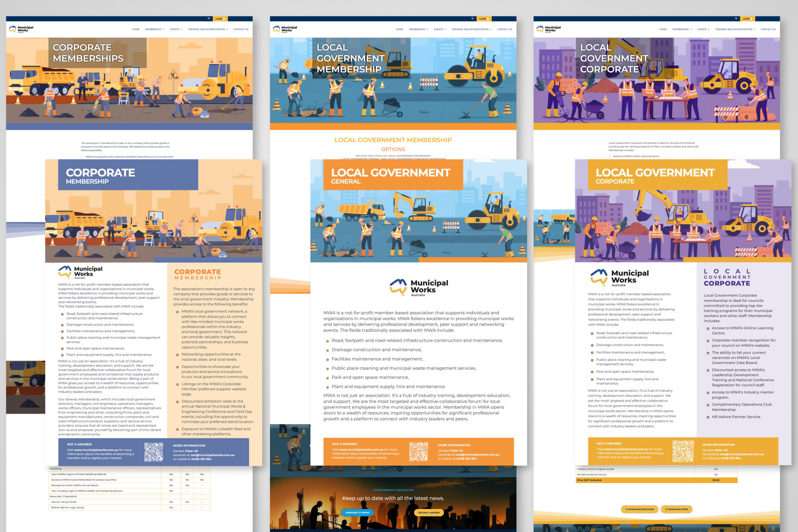Viewport: 798px width, 532px height.
Task: Click 'Networker E-Newsletter' section header in table
Action: coord(129,496)
